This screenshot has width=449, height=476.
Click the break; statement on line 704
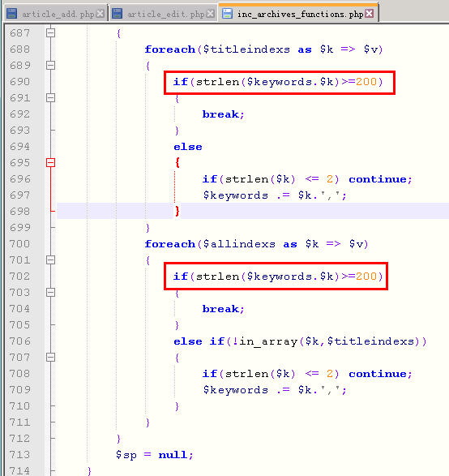(224, 309)
